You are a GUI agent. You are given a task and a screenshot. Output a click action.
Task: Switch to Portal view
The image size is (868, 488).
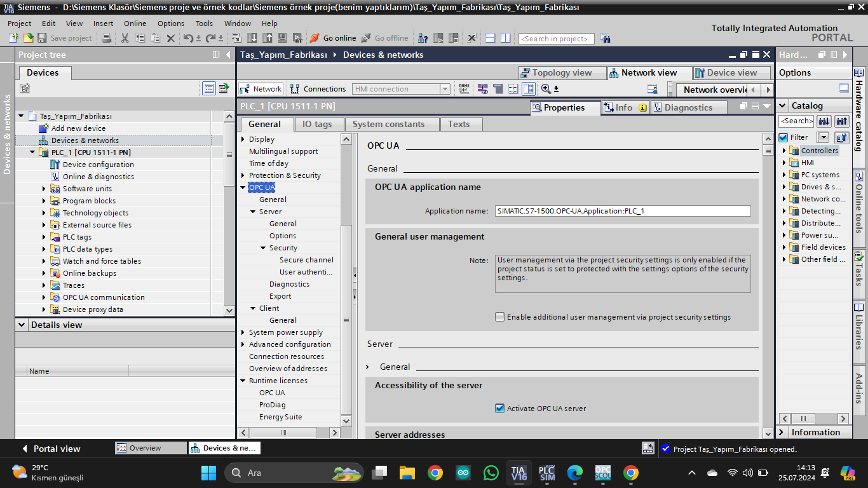51,449
